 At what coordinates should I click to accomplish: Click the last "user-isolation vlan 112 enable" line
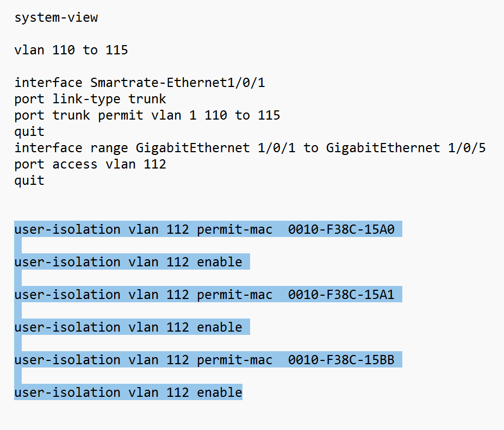tap(128, 392)
